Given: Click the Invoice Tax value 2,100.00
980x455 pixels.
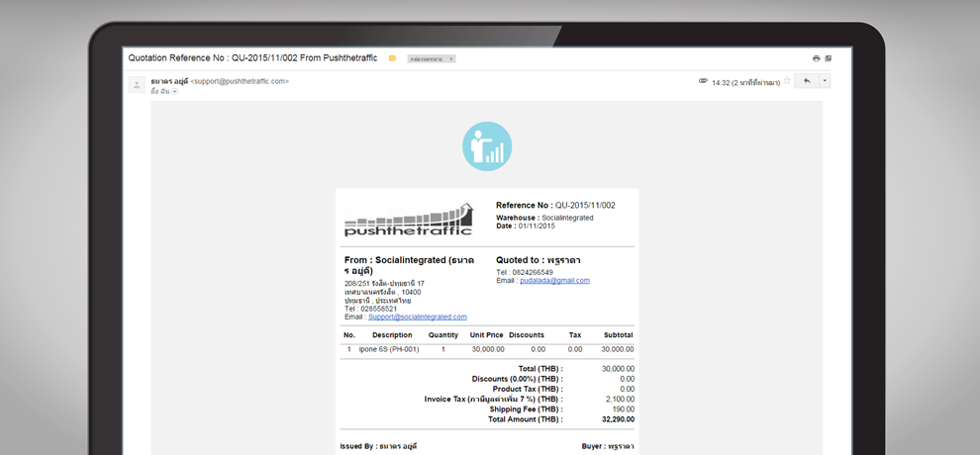Looking at the screenshot, I should [621, 400].
